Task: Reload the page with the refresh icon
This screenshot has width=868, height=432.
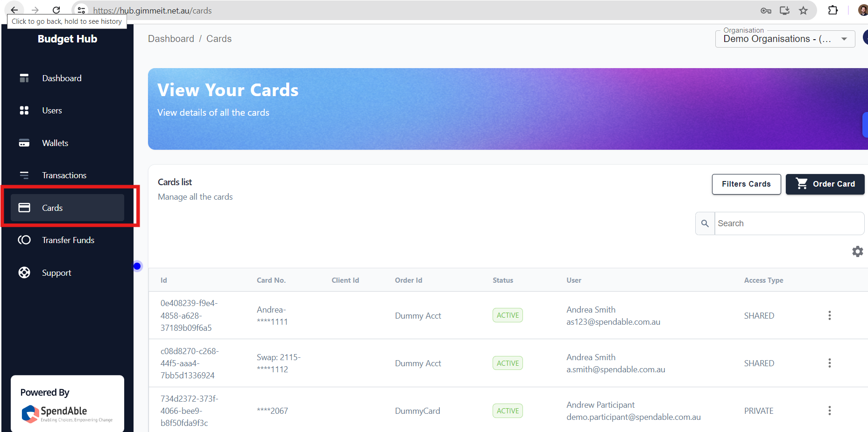Action: point(56,10)
